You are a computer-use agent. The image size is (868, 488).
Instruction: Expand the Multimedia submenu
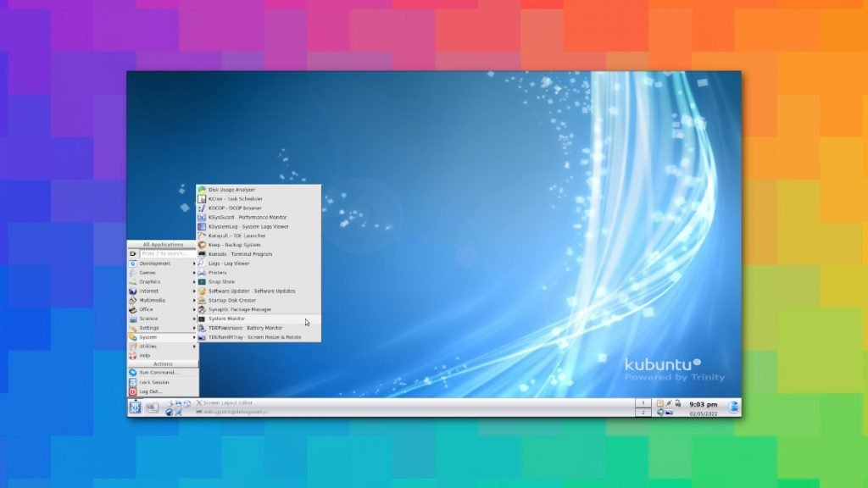click(153, 300)
